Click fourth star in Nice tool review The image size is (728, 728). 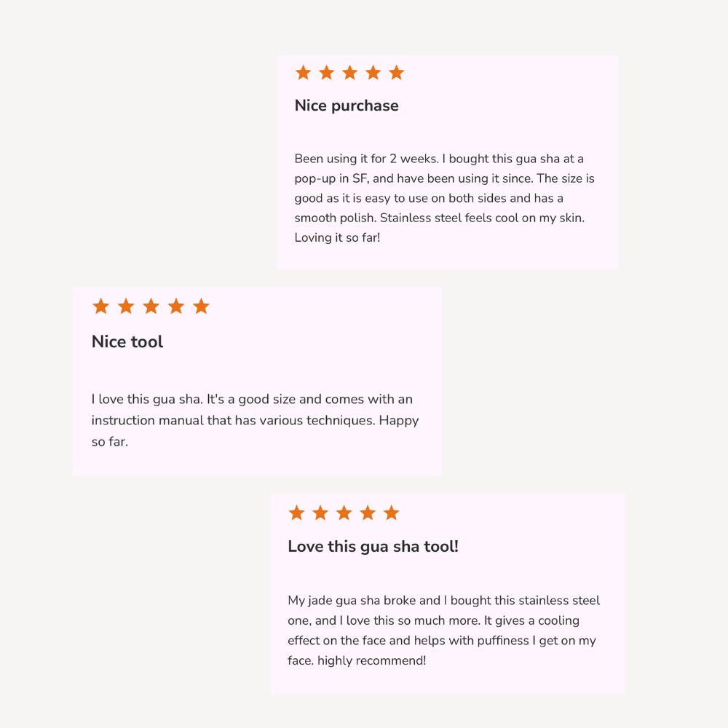click(176, 306)
